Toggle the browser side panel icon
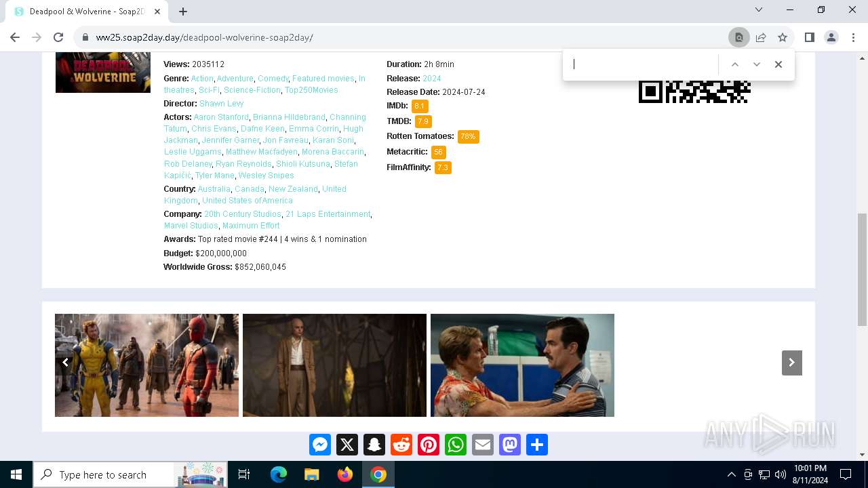Image resolution: width=868 pixels, height=488 pixels. (x=810, y=37)
